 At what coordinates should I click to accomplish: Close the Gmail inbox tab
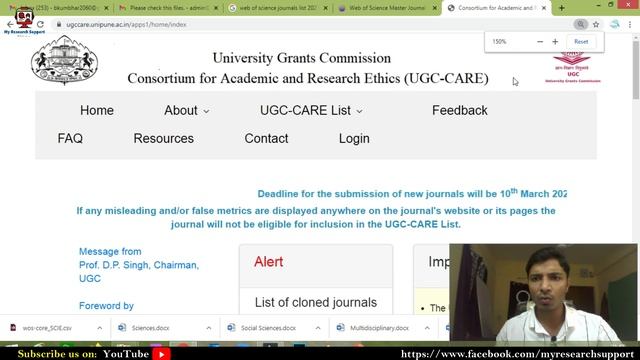(x=106, y=8)
